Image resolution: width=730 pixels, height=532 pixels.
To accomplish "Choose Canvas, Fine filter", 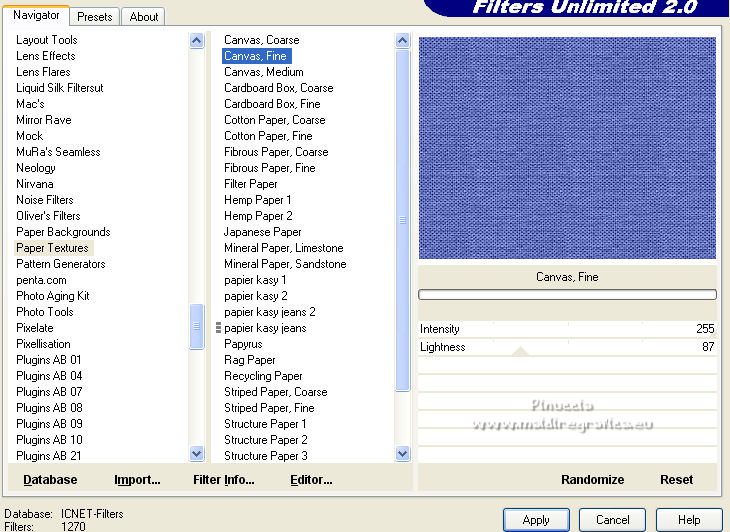I will (x=255, y=56).
